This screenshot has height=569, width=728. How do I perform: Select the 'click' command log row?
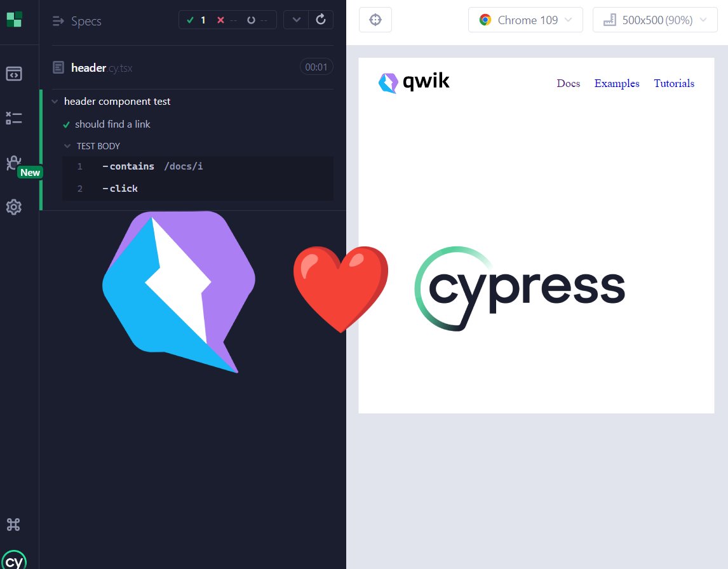tap(198, 189)
